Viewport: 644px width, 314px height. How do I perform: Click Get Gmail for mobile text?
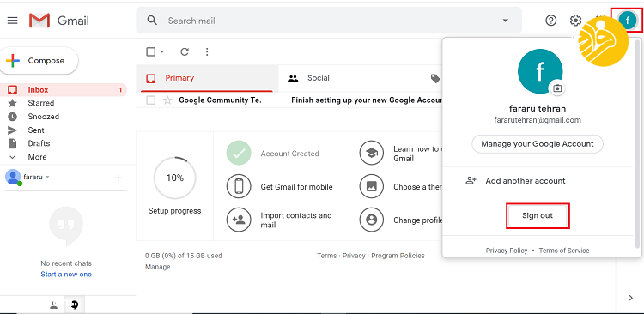296,187
